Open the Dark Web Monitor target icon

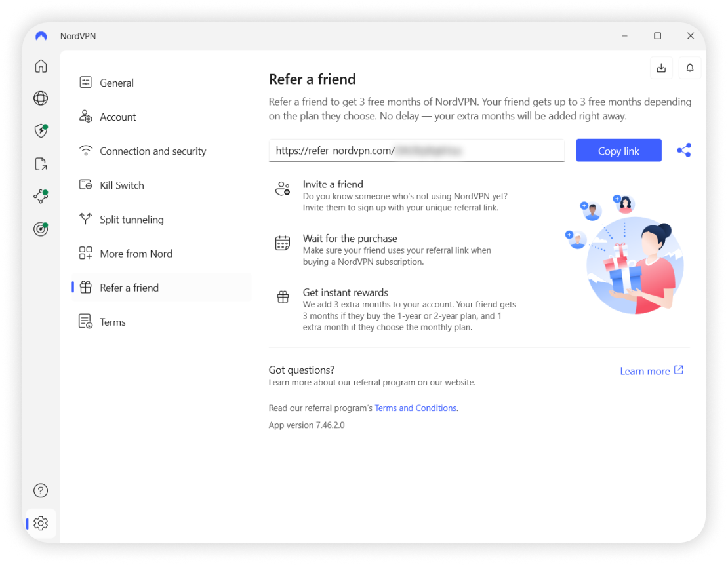click(41, 229)
